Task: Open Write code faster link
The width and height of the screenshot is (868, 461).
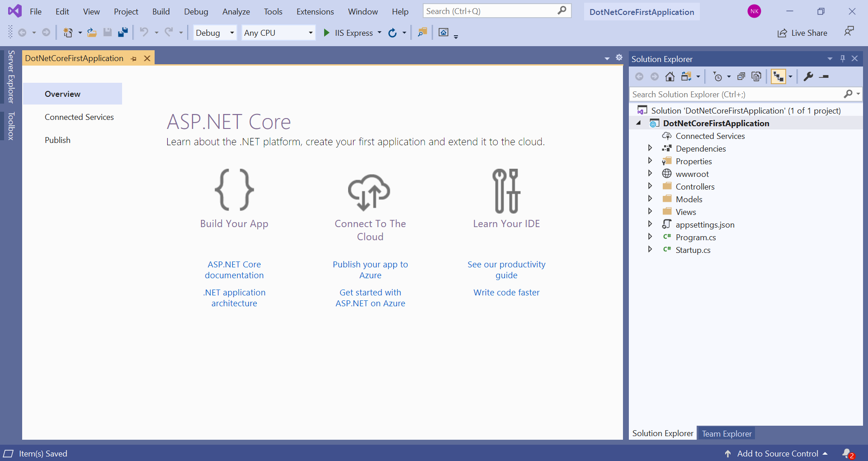Action: (x=506, y=292)
